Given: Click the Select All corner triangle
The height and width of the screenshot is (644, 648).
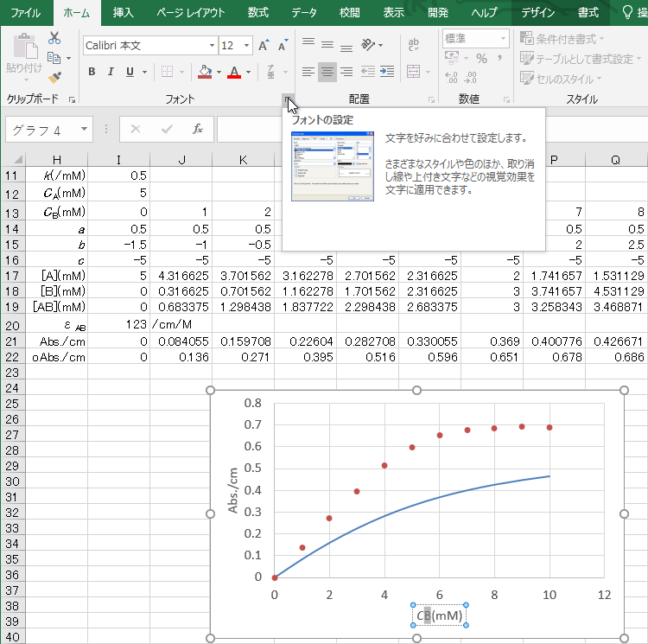Looking at the screenshot, I should point(18,159).
